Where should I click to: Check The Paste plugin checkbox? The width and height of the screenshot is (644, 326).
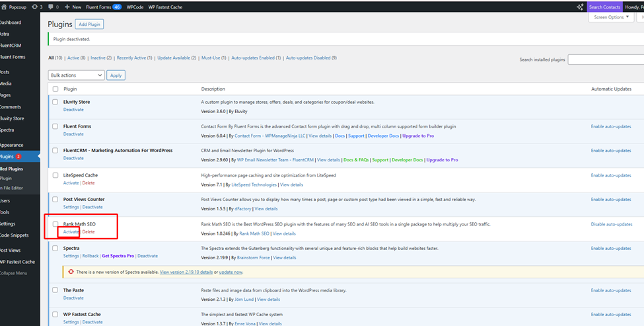(55, 290)
